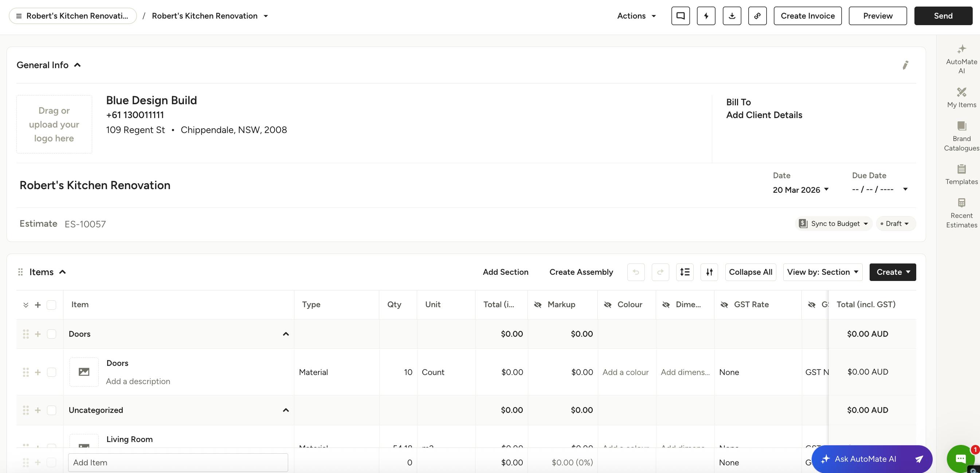Open the comments chat icon in top bar
The image size is (980, 473).
point(680,16)
